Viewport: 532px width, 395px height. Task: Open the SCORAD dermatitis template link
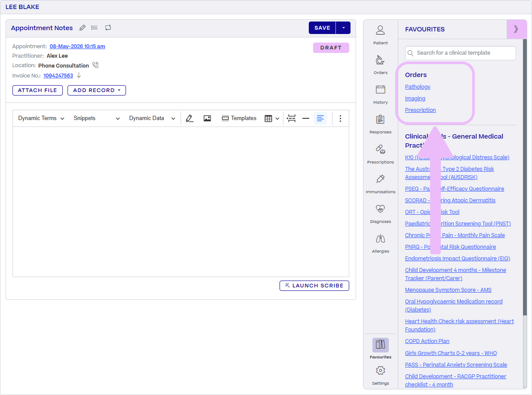(450, 201)
